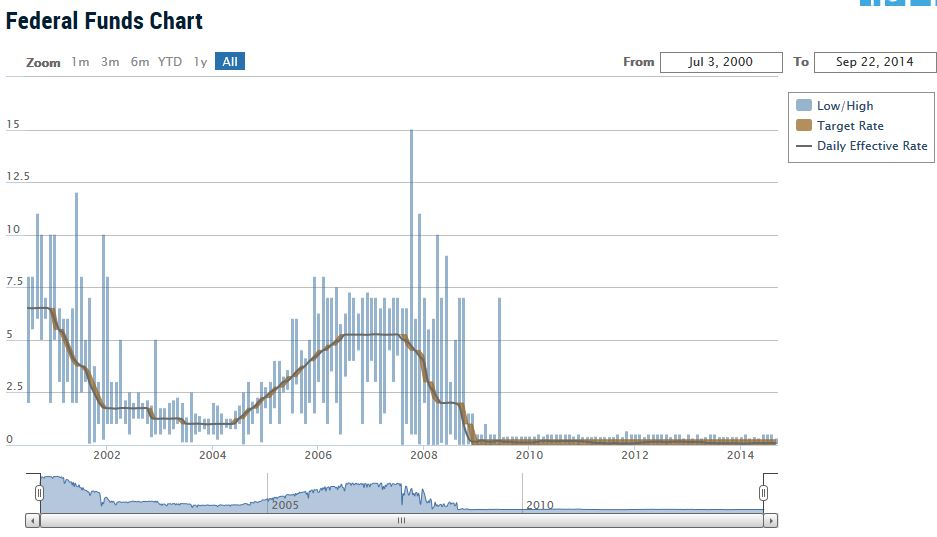The width and height of the screenshot is (937, 537).
Task: Click the scrollbar thumb grip in center
Action: (x=401, y=521)
